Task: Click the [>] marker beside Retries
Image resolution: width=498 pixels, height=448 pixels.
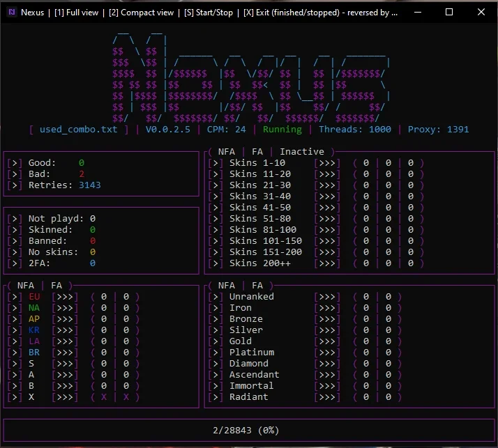Action: [x=15, y=185]
